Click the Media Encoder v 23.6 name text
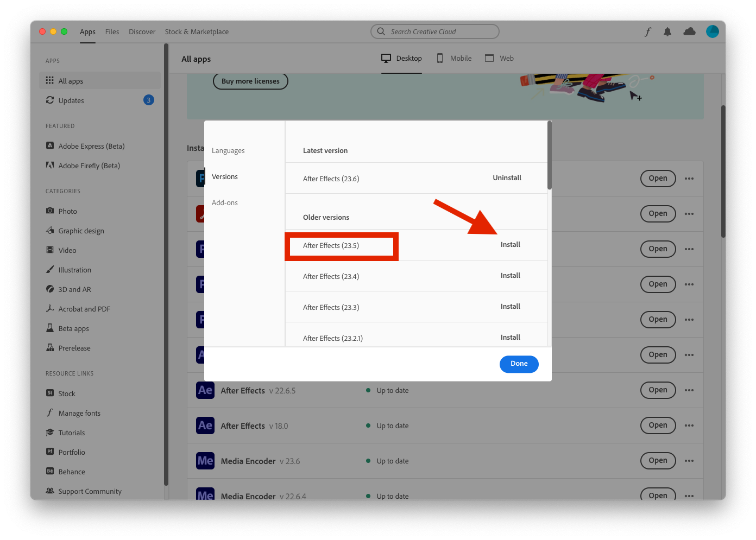This screenshot has height=540, width=756. click(248, 461)
